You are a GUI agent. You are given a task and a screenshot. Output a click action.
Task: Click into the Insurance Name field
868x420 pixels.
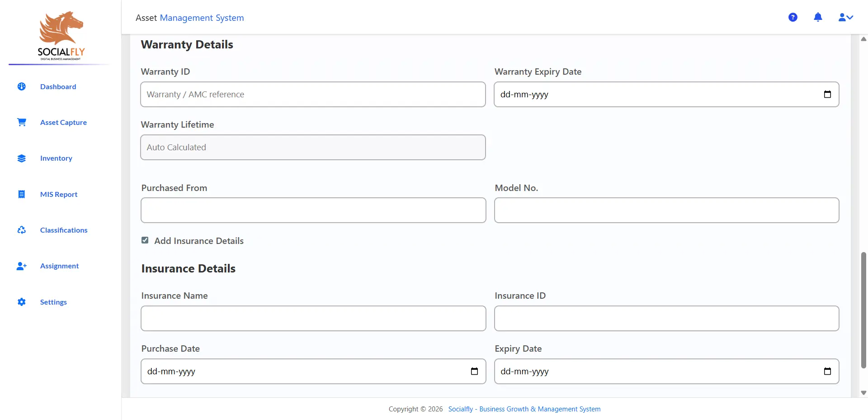313,319
